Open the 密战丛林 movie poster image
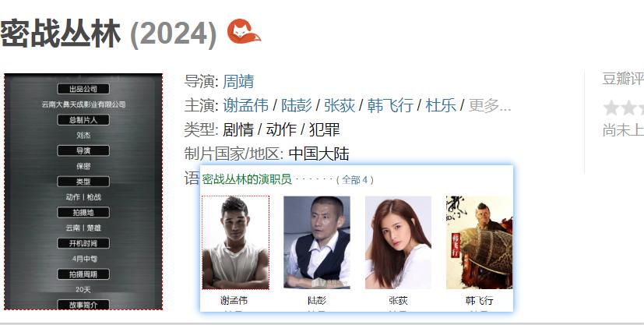 83,192
